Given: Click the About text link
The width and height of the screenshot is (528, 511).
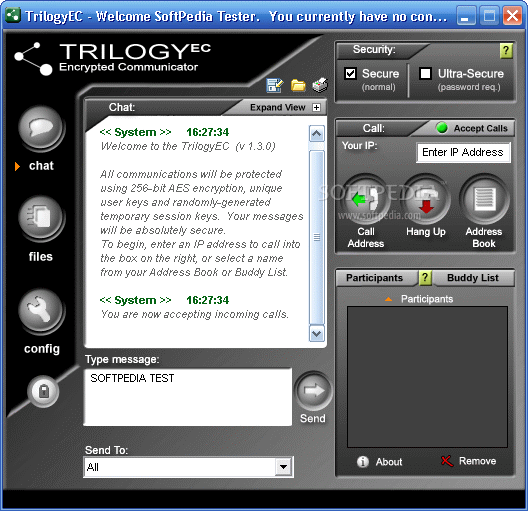Looking at the screenshot, I should (389, 462).
